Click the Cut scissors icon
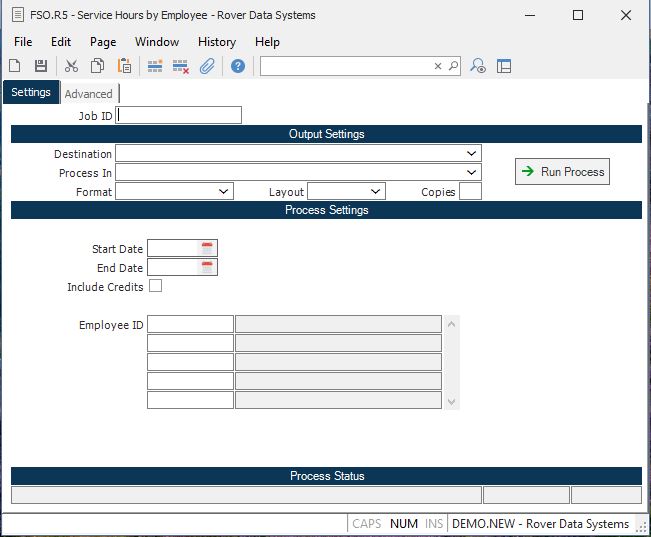 71,66
